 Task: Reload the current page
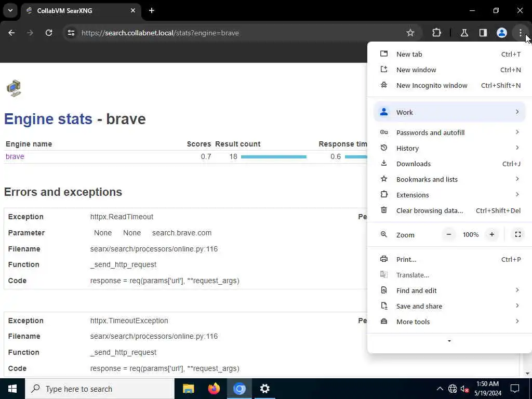(x=49, y=33)
